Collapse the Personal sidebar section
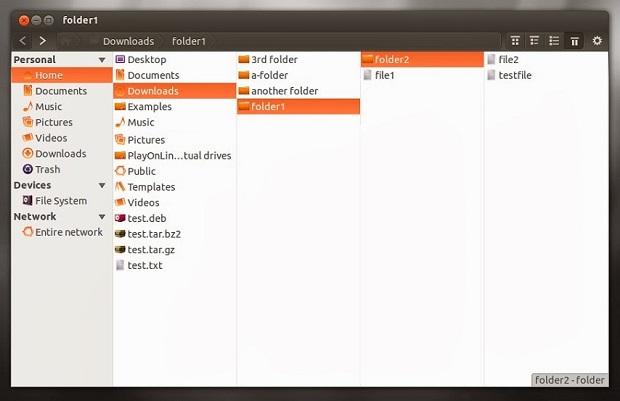 pos(102,60)
